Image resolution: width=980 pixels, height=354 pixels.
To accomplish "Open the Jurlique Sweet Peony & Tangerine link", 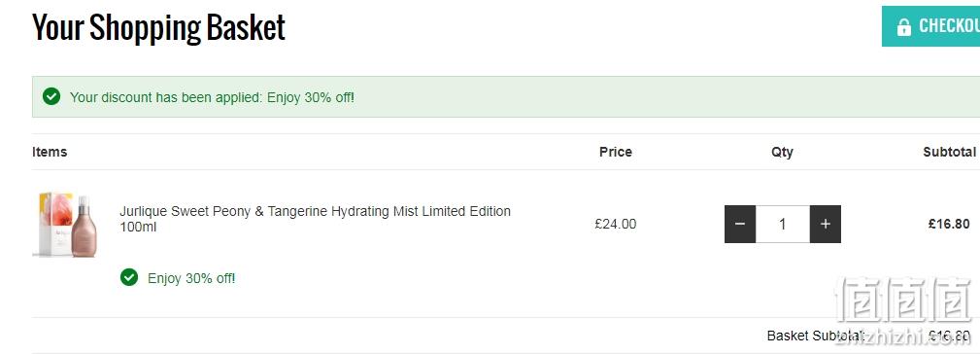I will point(315,219).
